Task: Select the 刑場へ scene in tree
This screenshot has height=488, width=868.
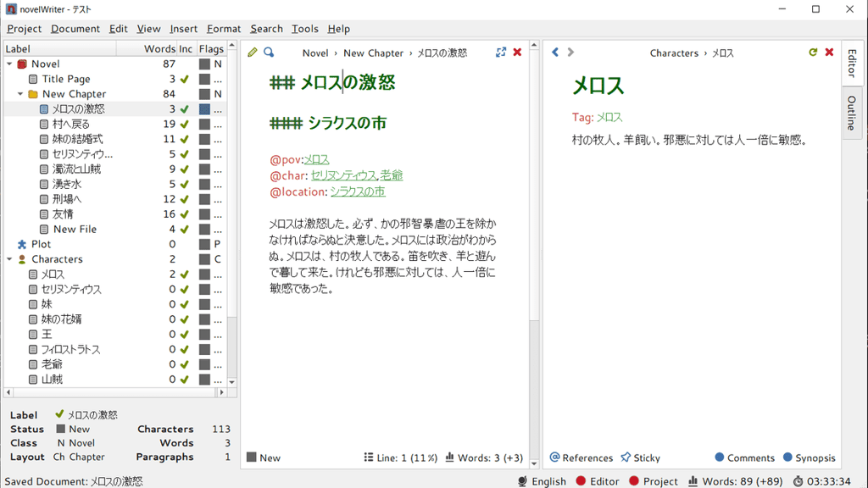Action: 66,199
